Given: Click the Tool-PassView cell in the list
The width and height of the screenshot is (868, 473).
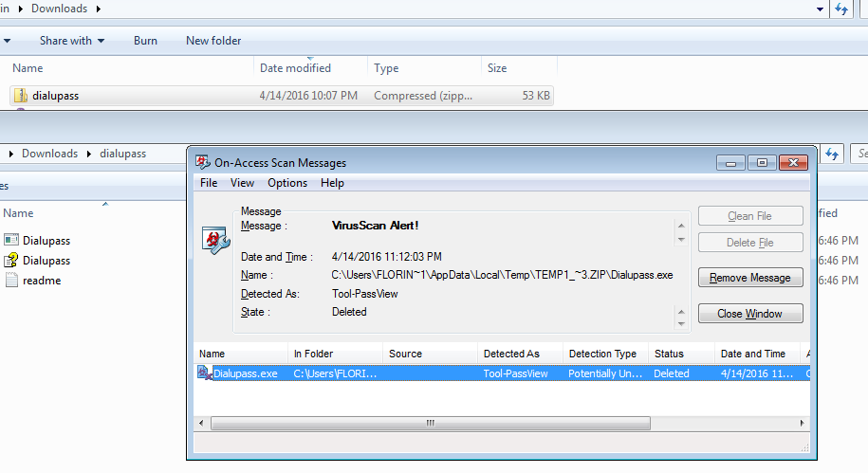Looking at the screenshot, I should pos(515,373).
